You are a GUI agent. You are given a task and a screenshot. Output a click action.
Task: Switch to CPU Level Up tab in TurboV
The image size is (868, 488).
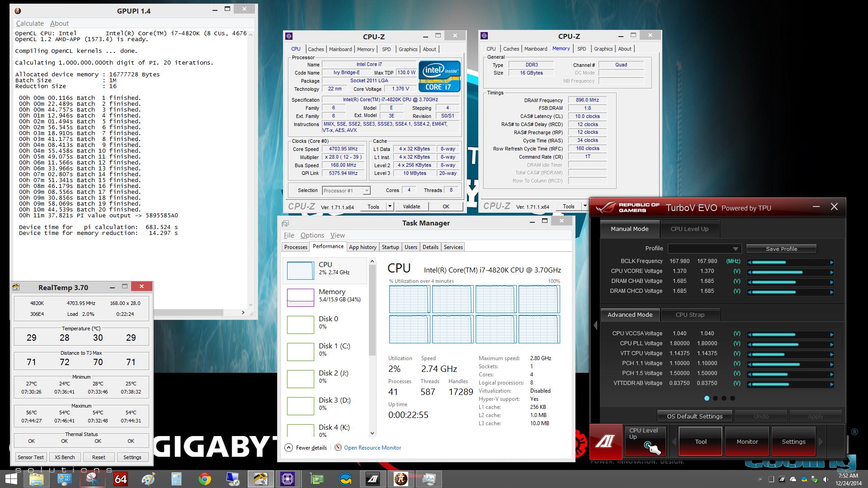pyautogui.click(x=689, y=229)
